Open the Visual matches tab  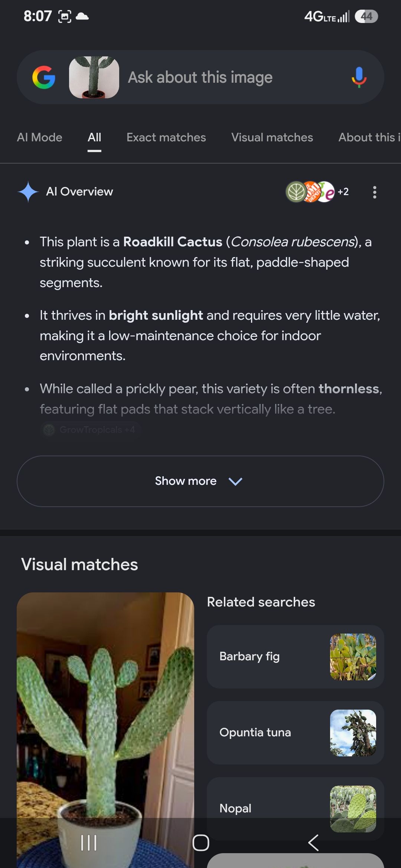pyautogui.click(x=272, y=138)
